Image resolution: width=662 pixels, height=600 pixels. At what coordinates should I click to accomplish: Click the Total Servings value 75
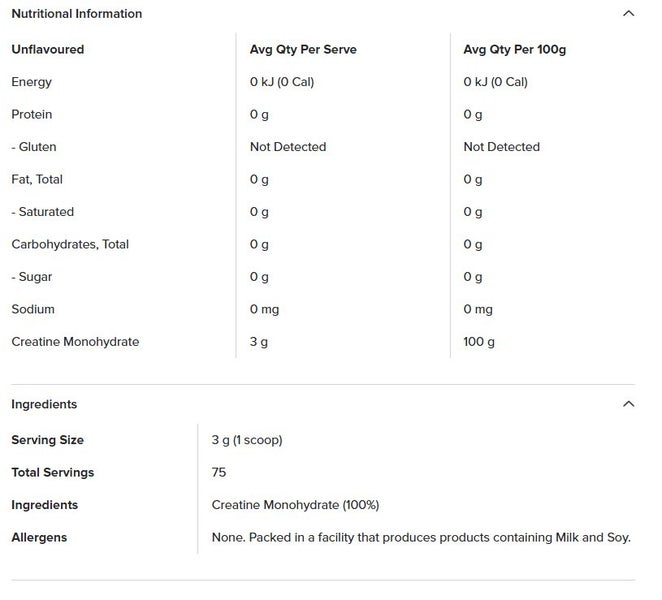(219, 472)
